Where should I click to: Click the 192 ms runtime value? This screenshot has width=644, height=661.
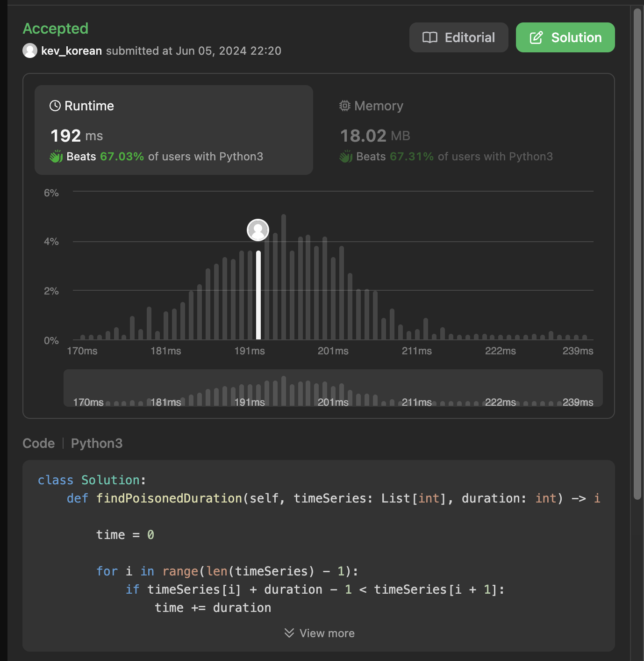point(77,136)
